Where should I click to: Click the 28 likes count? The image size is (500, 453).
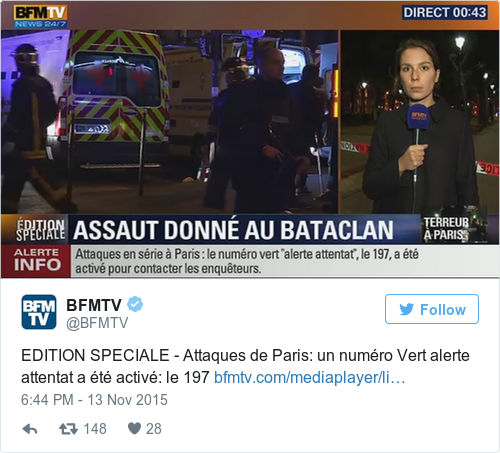point(154,429)
